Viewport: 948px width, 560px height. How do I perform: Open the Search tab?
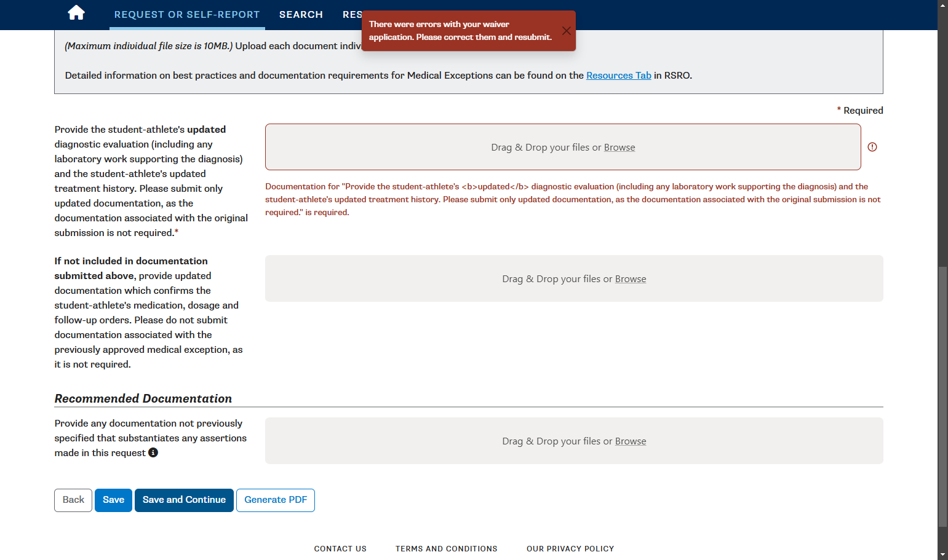301,15
